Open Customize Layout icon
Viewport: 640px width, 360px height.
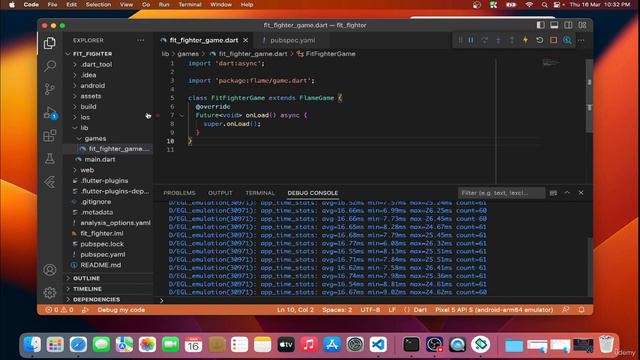(x=582, y=25)
